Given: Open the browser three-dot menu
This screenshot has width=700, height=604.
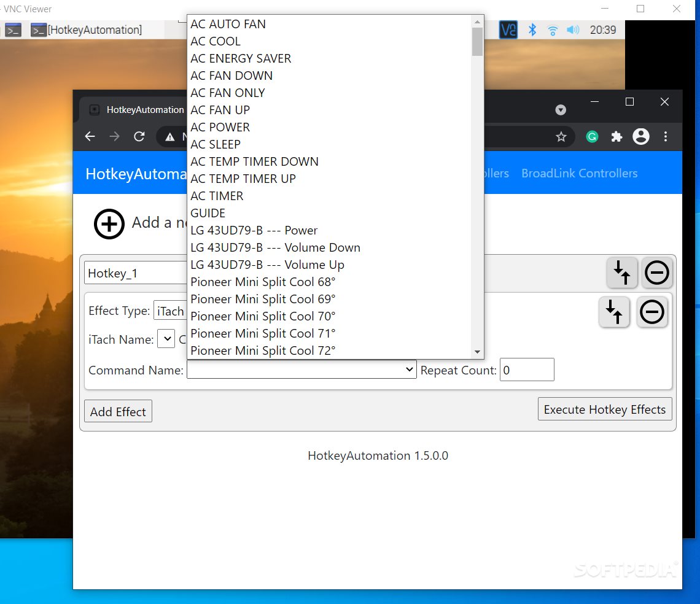Looking at the screenshot, I should (x=666, y=137).
